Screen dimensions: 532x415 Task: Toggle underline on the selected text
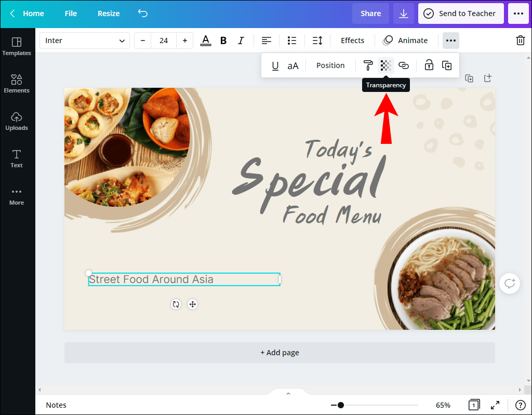[275, 65]
